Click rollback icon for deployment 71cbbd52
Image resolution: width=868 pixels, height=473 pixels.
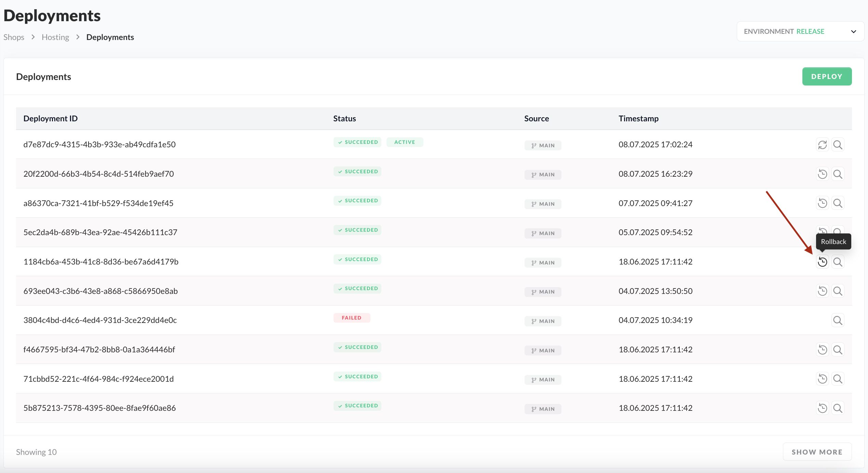click(x=822, y=379)
